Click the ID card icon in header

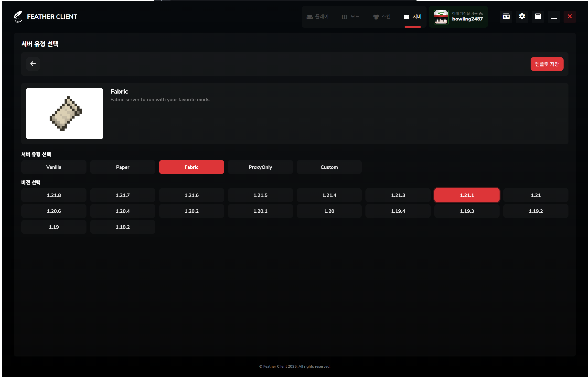point(506,17)
